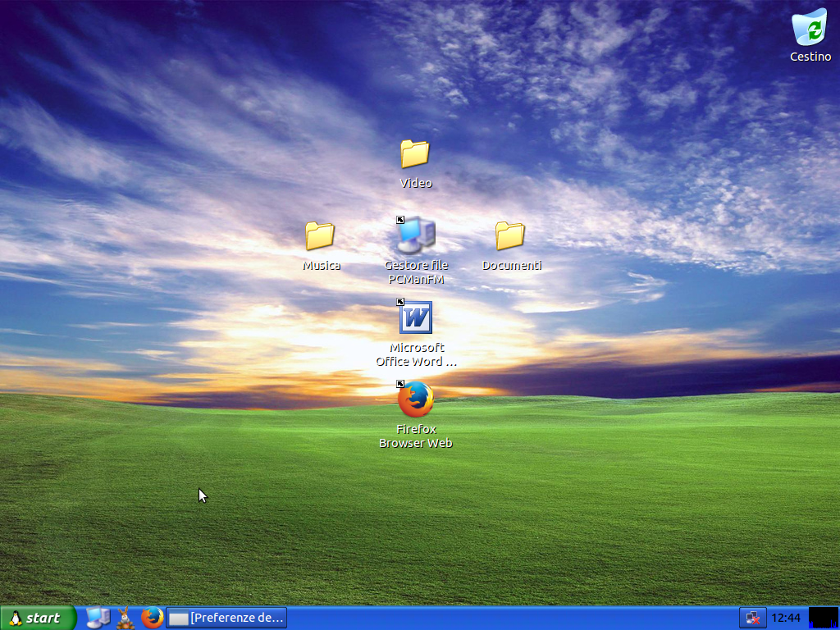Open the disconnected network tray icon
840x630 pixels.
pos(752,618)
